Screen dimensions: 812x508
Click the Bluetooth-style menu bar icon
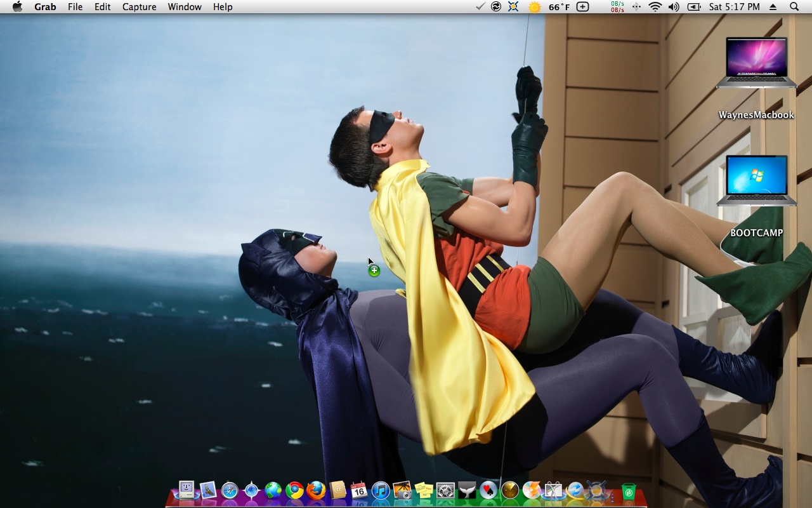636,7
